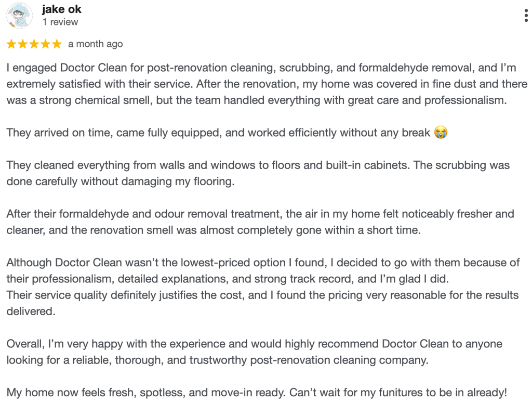Click the second star in the rating
Screen dimensions: 532x402
pos(23,44)
